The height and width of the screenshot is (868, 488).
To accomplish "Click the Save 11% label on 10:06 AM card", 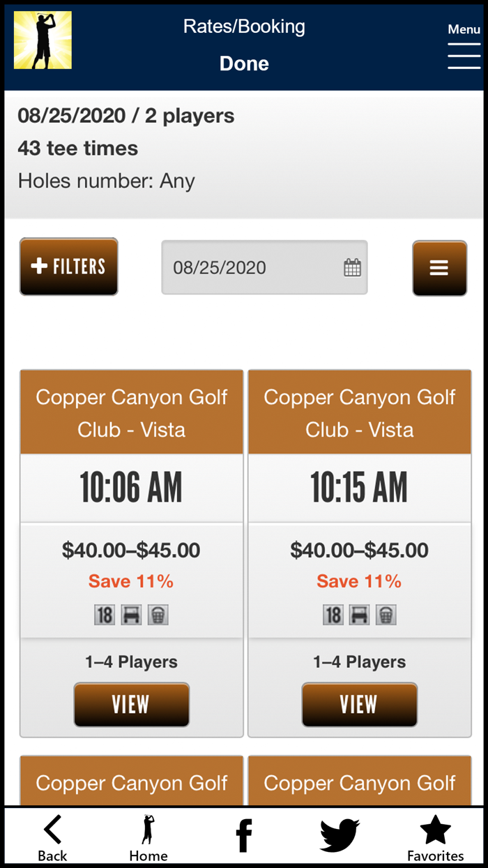I will [x=131, y=581].
